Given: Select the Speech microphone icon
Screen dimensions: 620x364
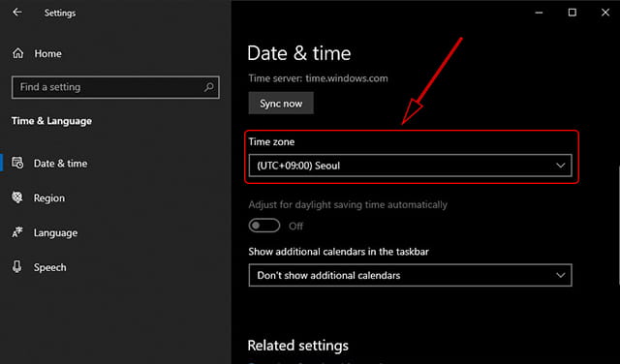Looking at the screenshot, I should pos(17,267).
